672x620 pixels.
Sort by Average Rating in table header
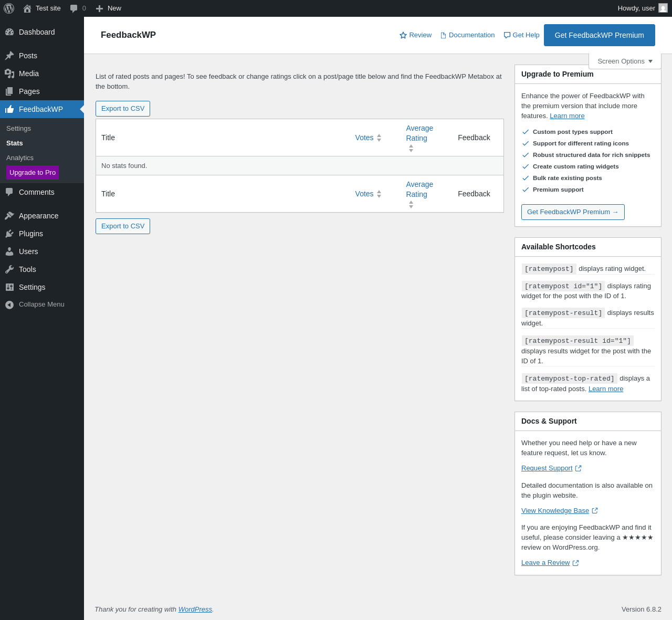pos(419,138)
